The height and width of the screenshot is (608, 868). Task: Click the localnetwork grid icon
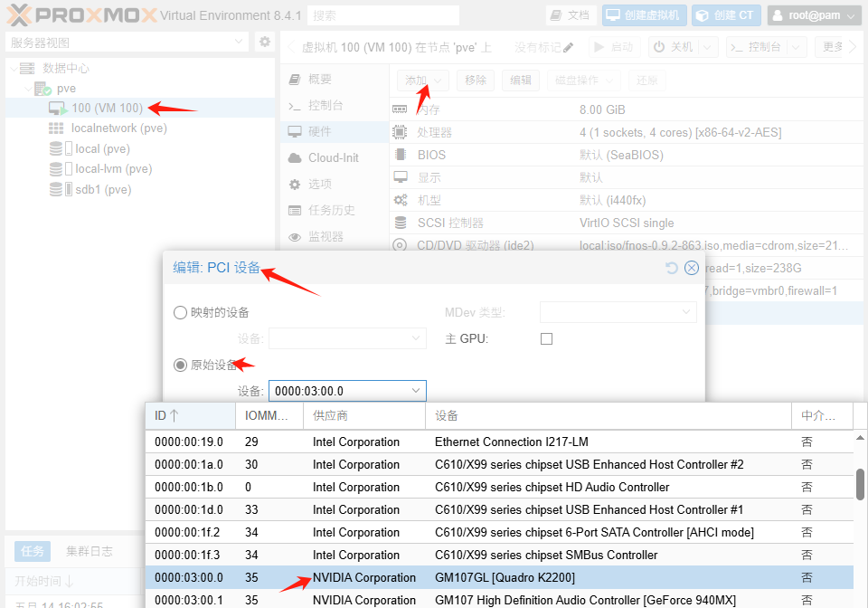coord(56,128)
